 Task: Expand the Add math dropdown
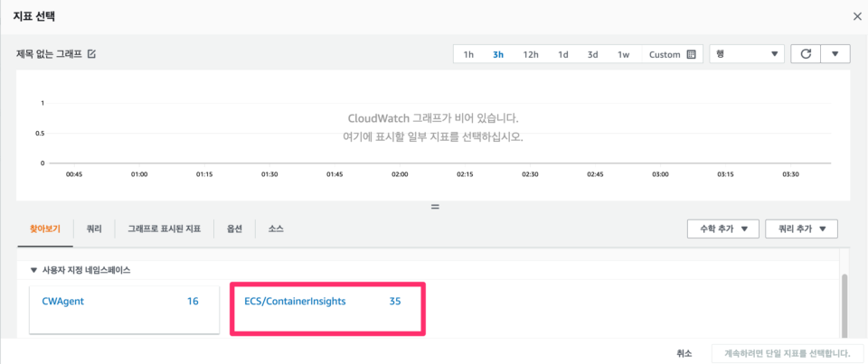pyautogui.click(x=723, y=229)
